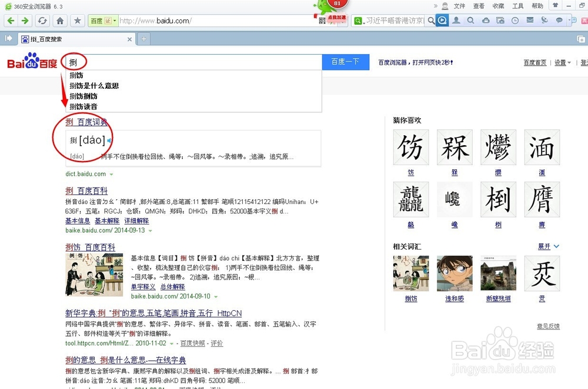This screenshot has width=588, height=389.
Task: Choose suggestion 捯饬是什么意思
Action: pyautogui.click(x=94, y=86)
